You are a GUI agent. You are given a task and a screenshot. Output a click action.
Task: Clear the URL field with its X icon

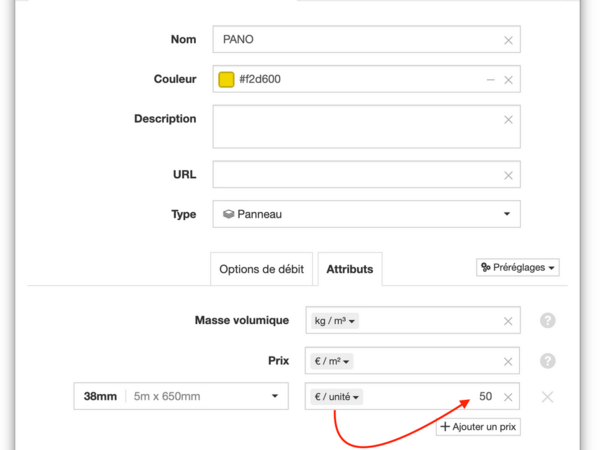pos(508,175)
